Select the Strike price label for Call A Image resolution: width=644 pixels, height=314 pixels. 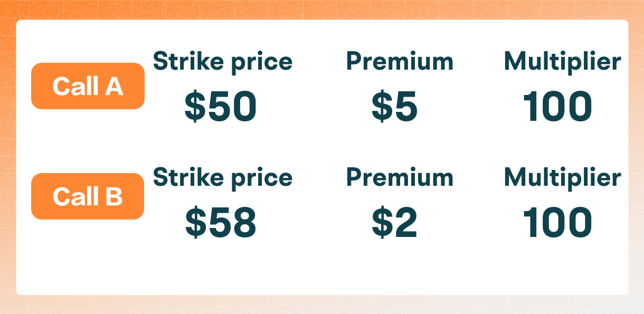(222, 62)
